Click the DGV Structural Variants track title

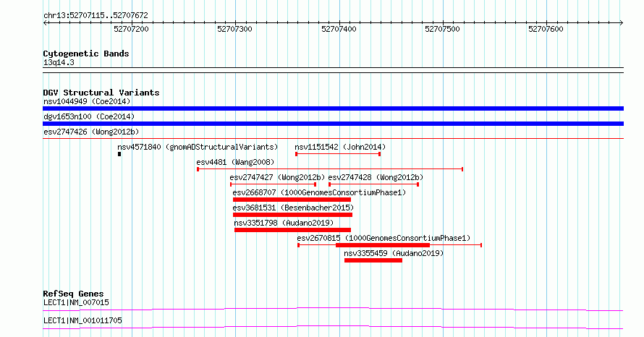tap(101, 93)
